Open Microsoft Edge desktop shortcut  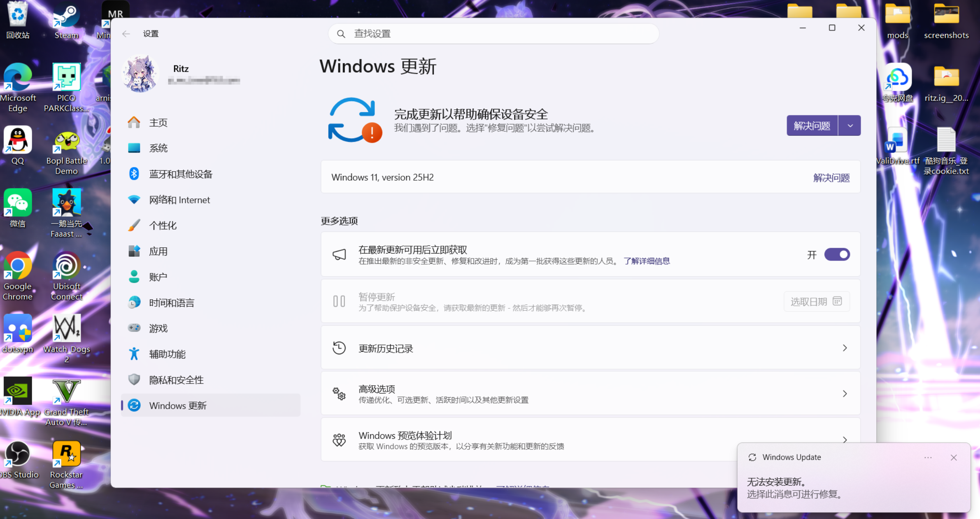coord(18,88)
